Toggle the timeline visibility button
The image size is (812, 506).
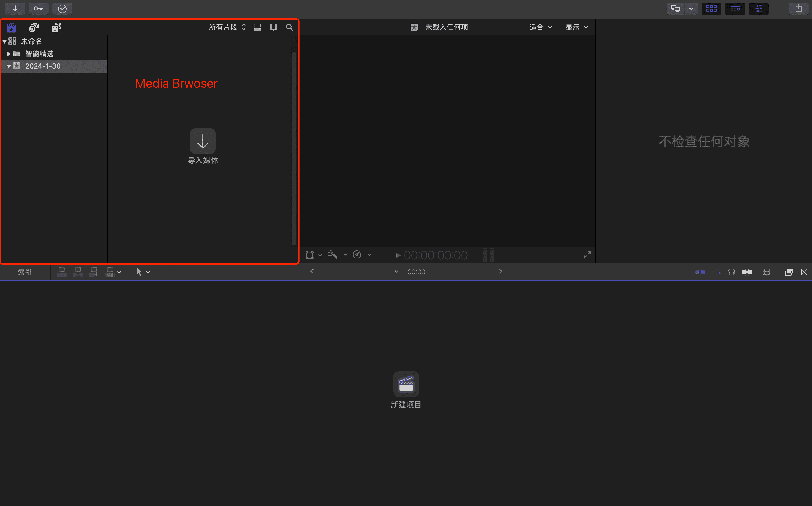pyautogui.click(x=735, y=8)
